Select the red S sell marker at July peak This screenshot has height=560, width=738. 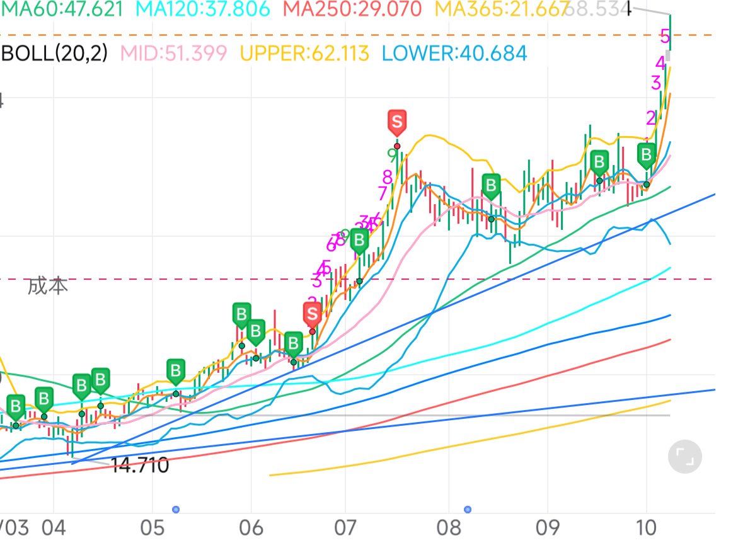pyautogui.click(x=397, y=122)
